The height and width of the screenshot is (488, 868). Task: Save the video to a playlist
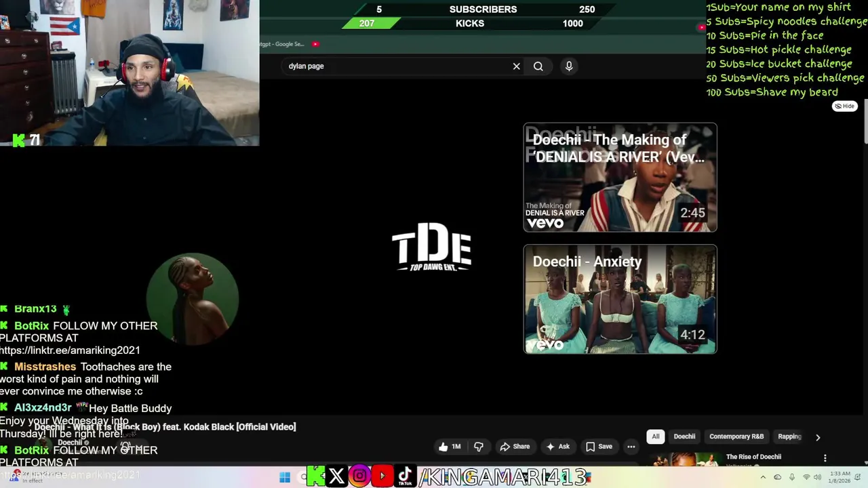pyautogui.click(x=599, y=447)
